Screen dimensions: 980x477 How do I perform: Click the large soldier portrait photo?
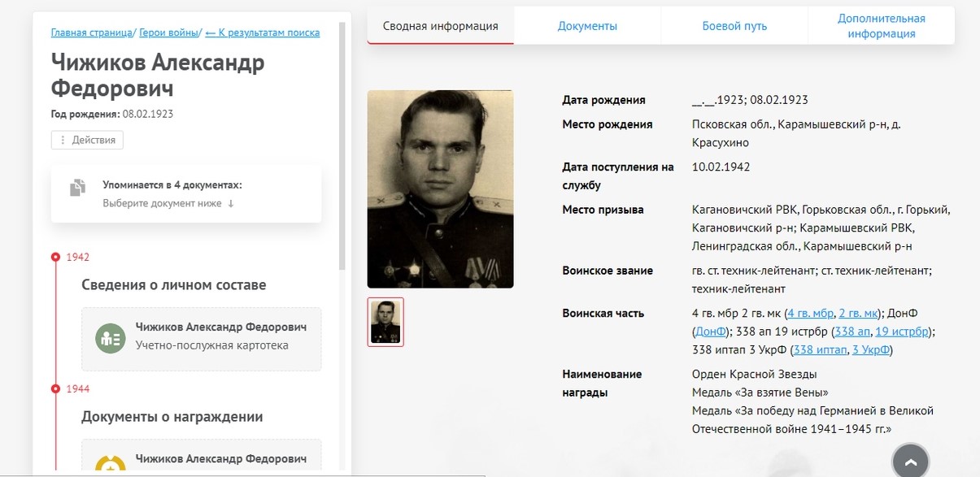coord(440,189)
